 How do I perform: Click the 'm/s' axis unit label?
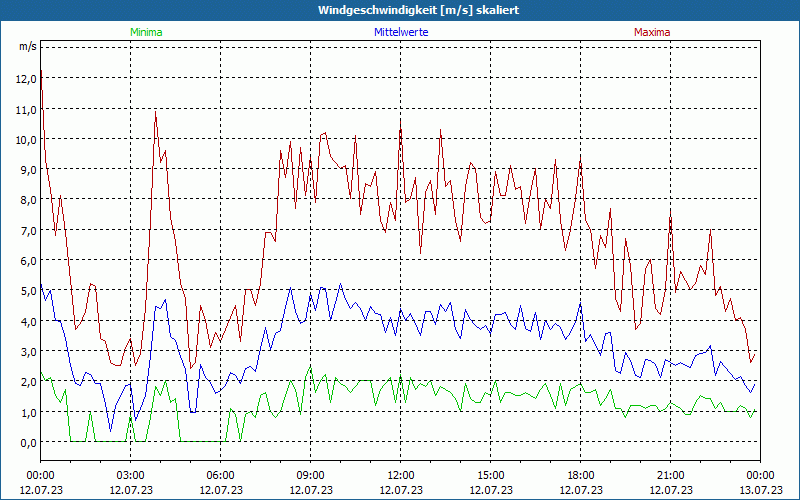coord(28,46)
